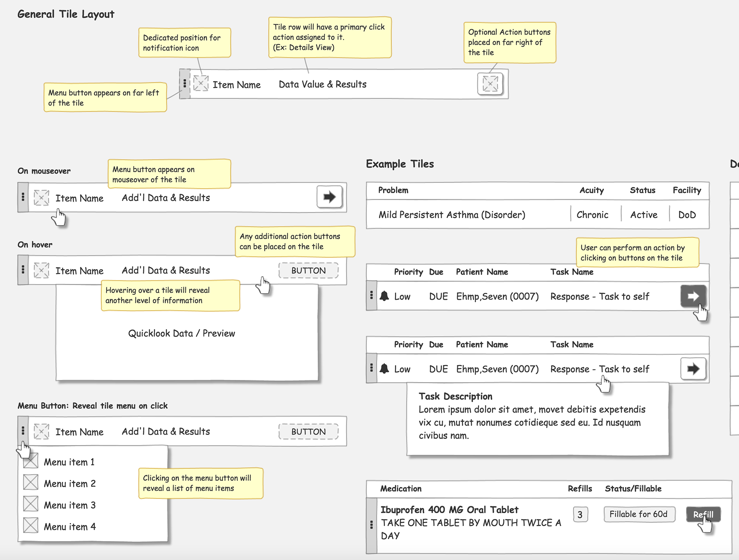Open tile menu dots on Ibuprofen medication tile
The height and width of the screenshot is (560, 739).
(371, 525)
